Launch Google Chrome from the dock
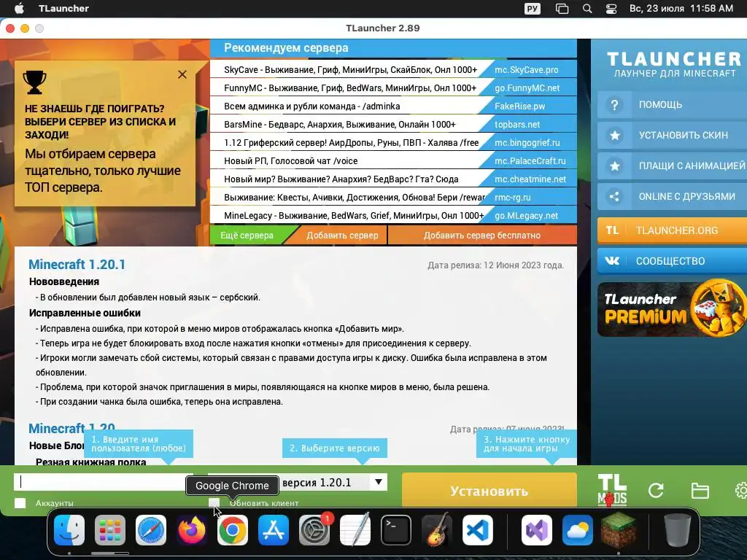 233,530
